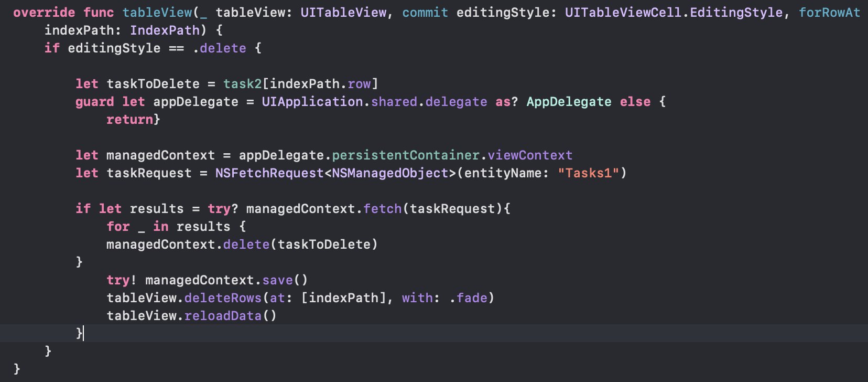Click 'NSFetchRequest' class name
Viewport: 868px width, 382px height.
269,173
